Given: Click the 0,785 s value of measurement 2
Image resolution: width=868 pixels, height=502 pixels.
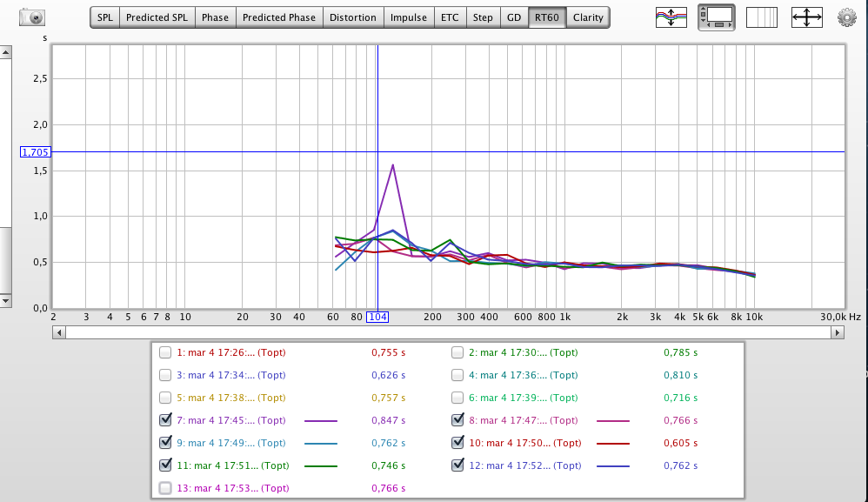Looking at the screenshot, I should (x=680, y=352).
